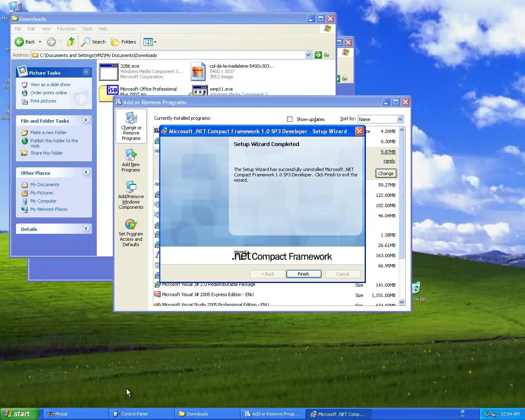
Task: Click Finish in the Setup Wizard
Action: point(304,274)
